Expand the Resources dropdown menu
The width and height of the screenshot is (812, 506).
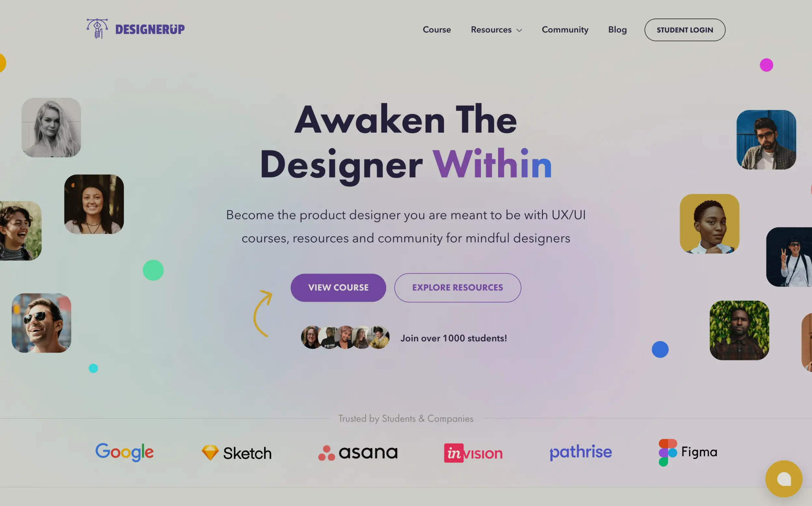coord(496,30)
